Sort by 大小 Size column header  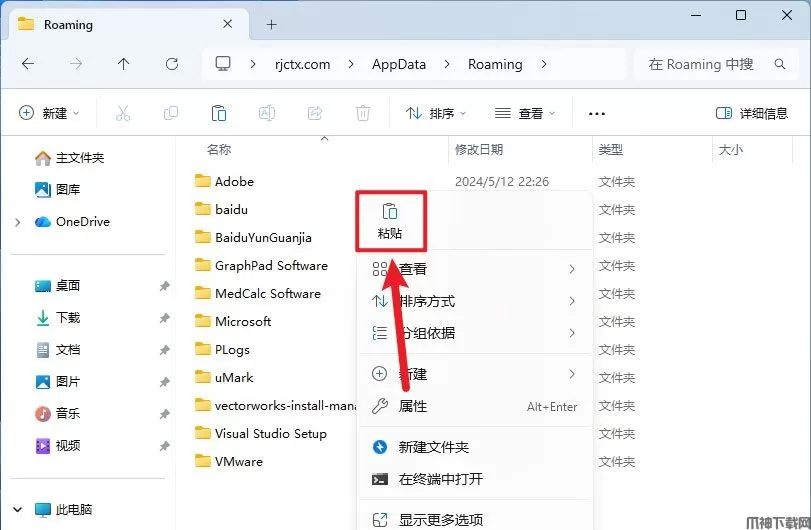731,150
